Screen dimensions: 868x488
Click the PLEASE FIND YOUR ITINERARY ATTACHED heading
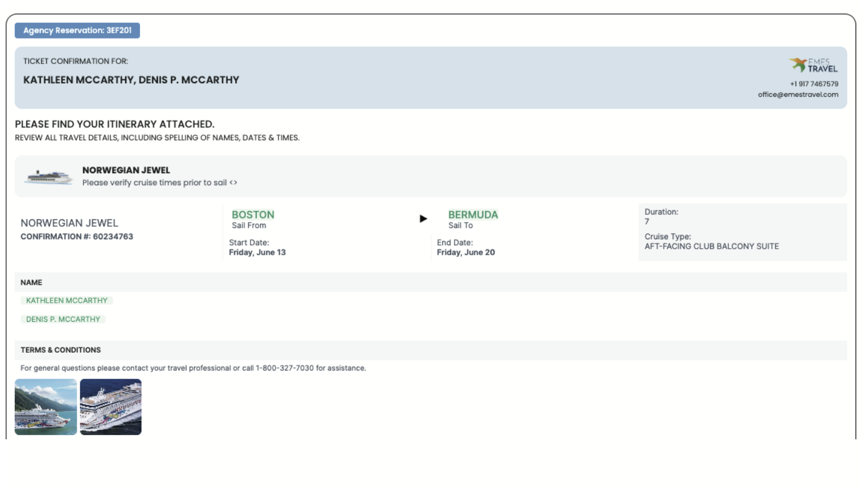(115, 124)
